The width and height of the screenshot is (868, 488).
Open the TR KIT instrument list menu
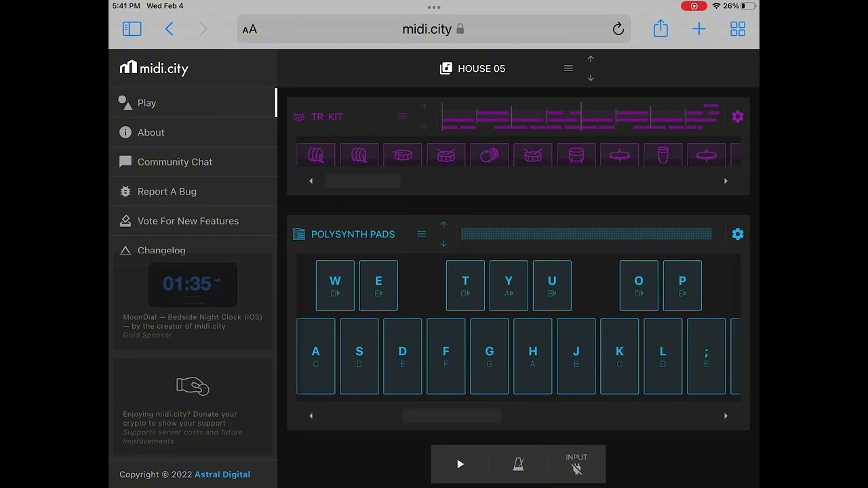tap(402, 117)
